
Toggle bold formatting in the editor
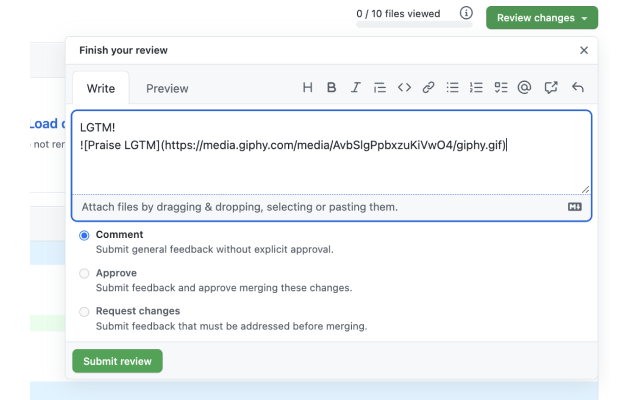[x=331, y=88]
